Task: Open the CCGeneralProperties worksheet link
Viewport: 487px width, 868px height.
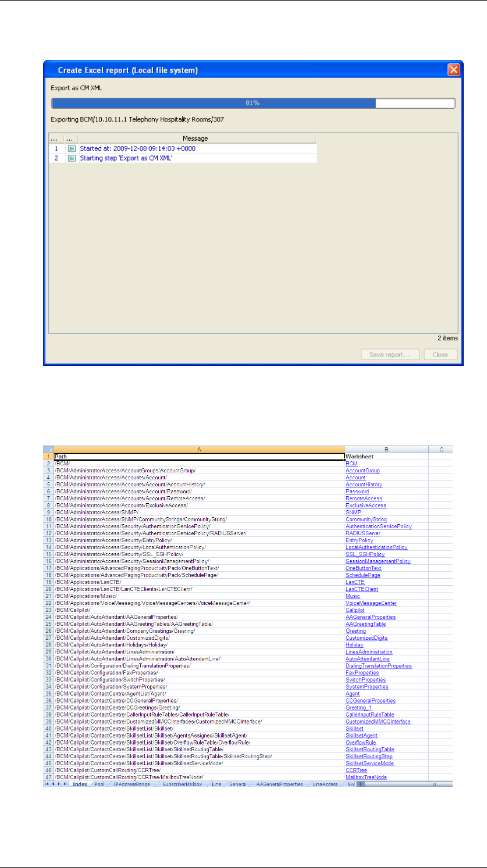Action: coord(371,700)
